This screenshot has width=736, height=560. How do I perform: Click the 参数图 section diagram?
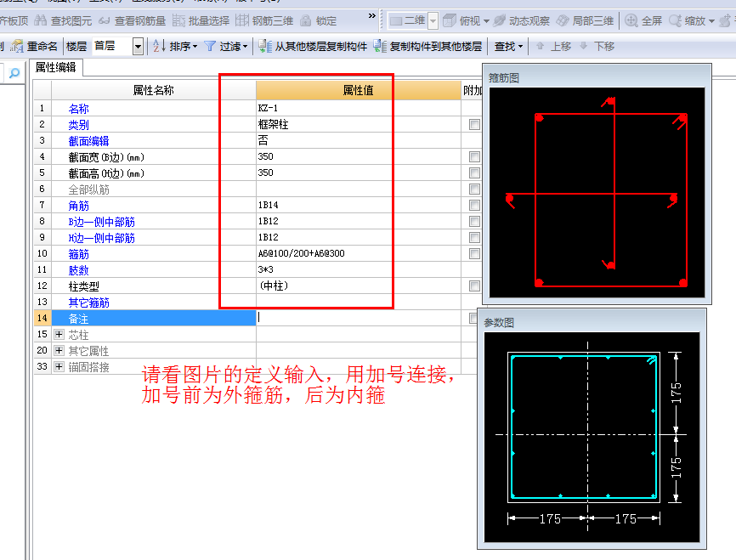coord(592,437)
